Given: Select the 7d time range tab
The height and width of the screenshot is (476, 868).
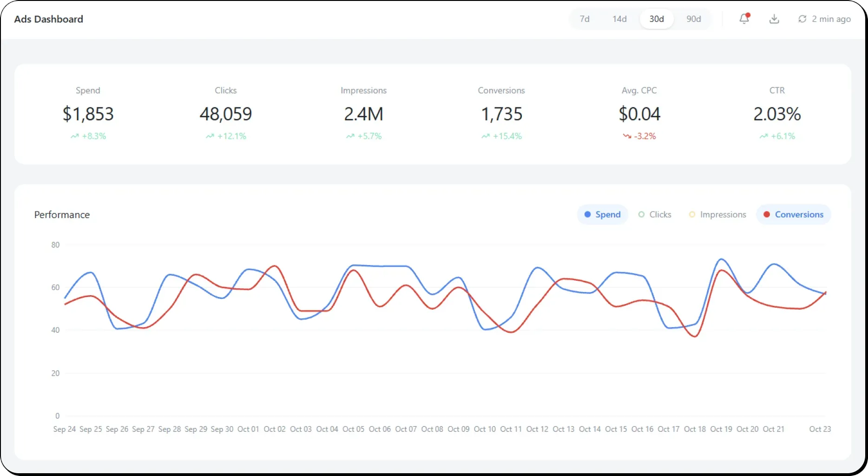Looking at the screenshot, I should click(x=585, y=19).
